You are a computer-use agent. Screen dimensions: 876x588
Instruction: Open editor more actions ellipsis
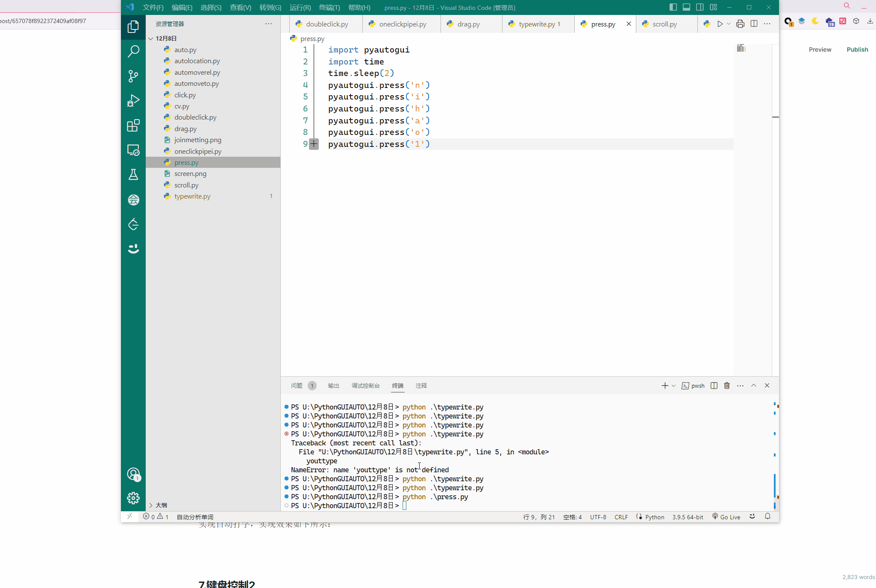767,24
